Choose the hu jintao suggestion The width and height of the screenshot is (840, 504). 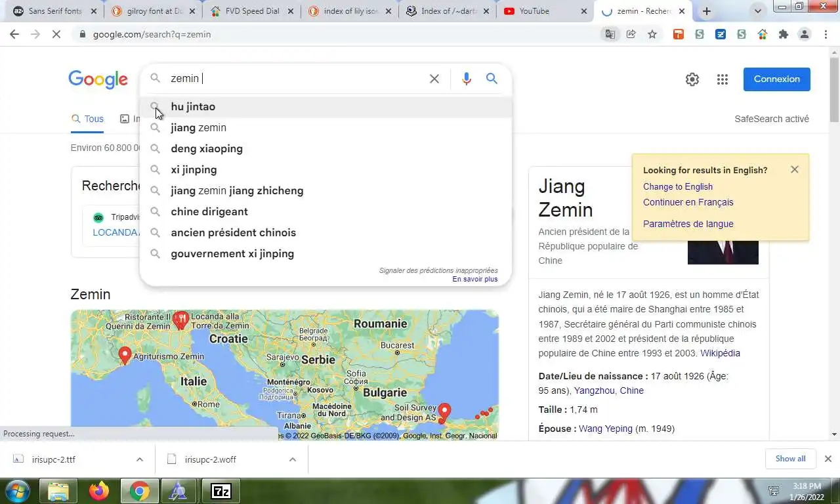coord(325,106)
